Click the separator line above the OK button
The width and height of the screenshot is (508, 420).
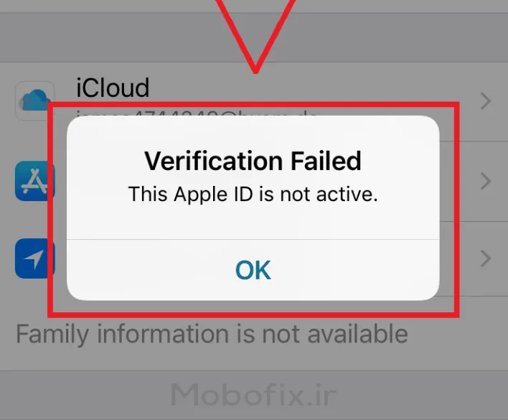point(253,240)
